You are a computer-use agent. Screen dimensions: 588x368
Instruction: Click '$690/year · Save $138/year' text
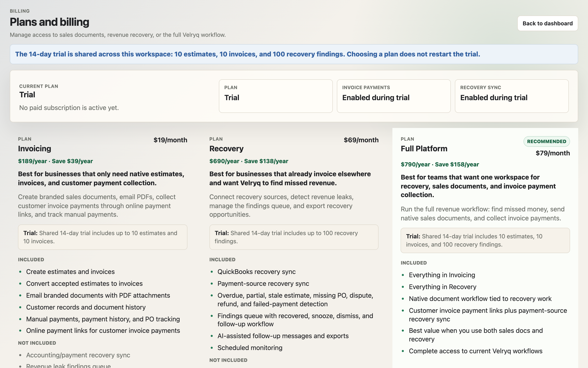pyautogui.click(x=248, y=161)
